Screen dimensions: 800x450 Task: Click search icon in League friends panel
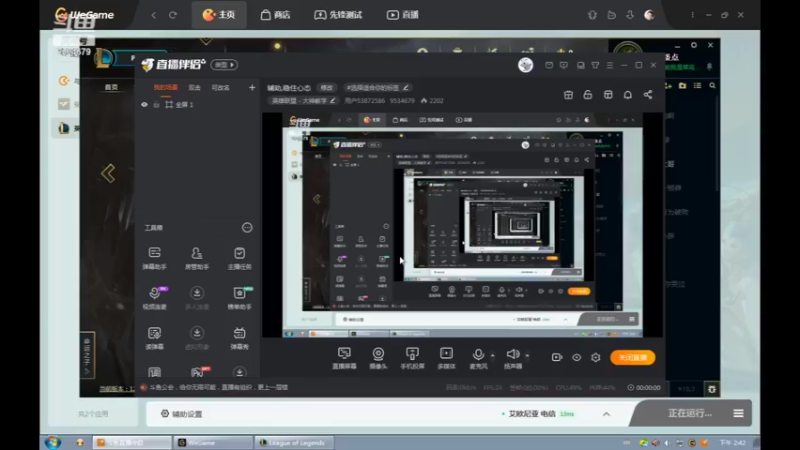[x=712, y=86]
